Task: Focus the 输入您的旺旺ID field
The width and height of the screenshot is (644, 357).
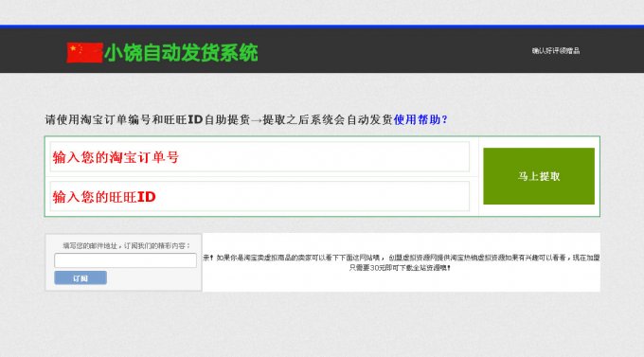Action: [x=259, y=196]
